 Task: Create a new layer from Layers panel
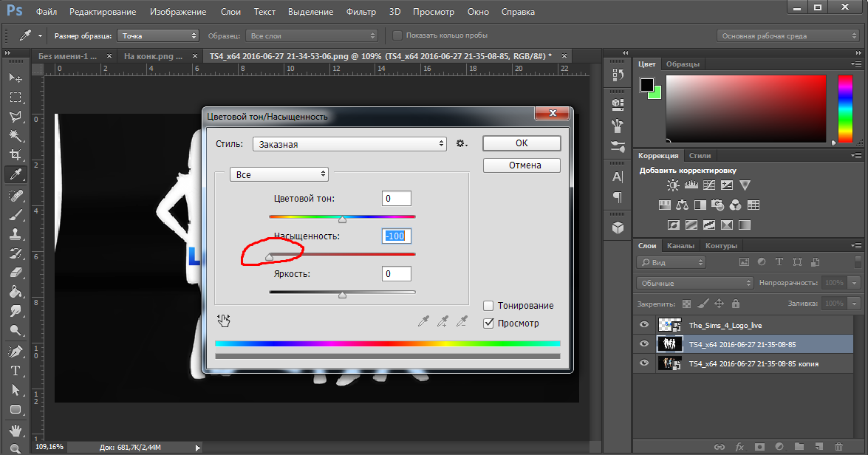point(819,447)
